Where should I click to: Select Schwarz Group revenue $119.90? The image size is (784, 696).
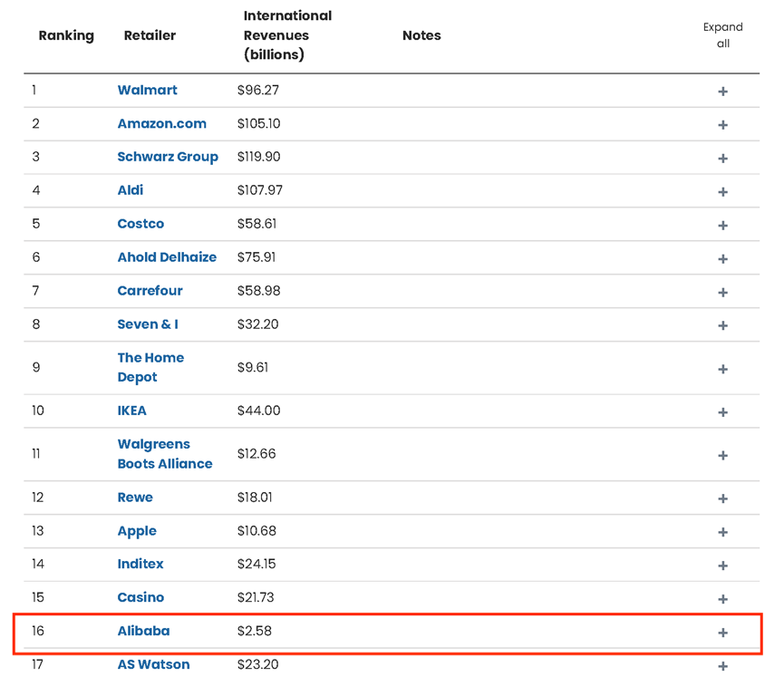258,157
